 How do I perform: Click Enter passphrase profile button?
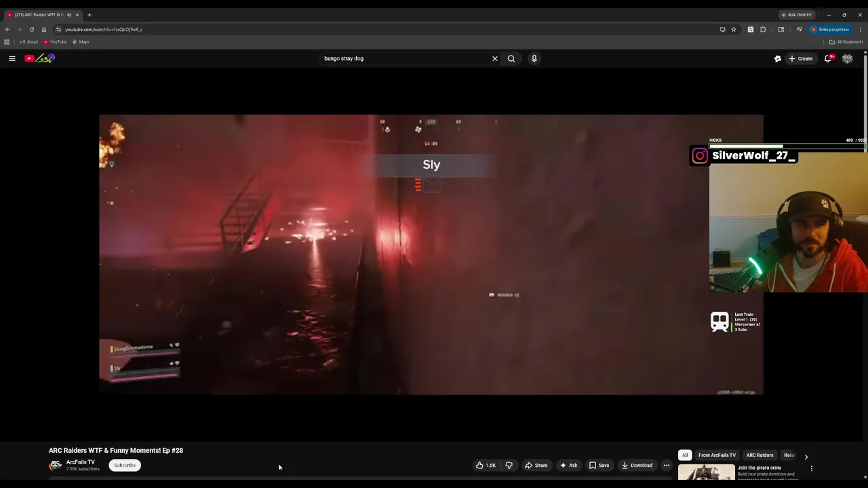point(830,29)
